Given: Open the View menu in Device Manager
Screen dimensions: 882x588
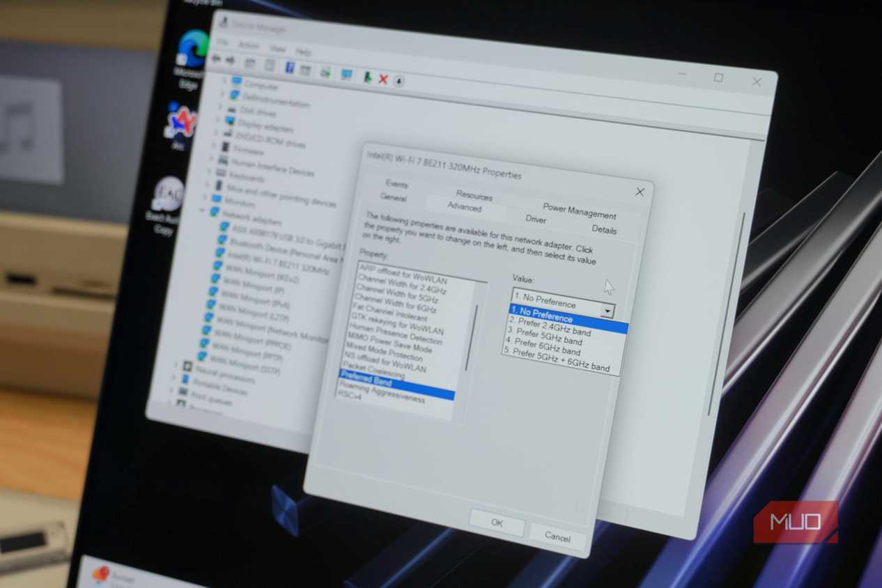Looking at the screenshot, I should pos(277,49).
